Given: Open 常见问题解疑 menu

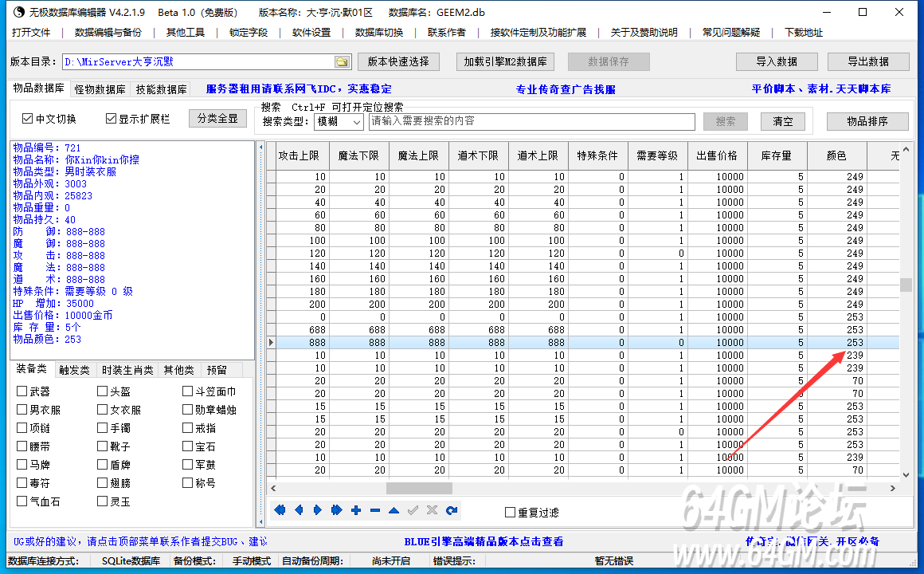Looking at the screenshot, I should pos(731,33).
